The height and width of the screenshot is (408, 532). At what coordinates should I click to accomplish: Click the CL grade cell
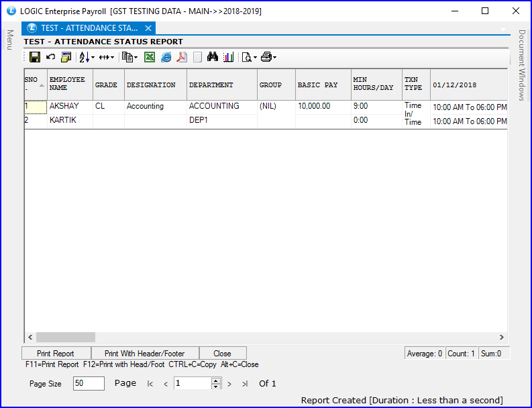pyautogui.click(x=109, y=107)
